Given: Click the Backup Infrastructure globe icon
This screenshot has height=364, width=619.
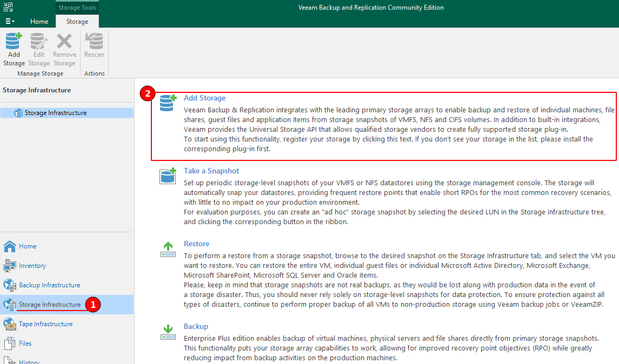Looking at the screenshot, I should click(x=10, y=285).
